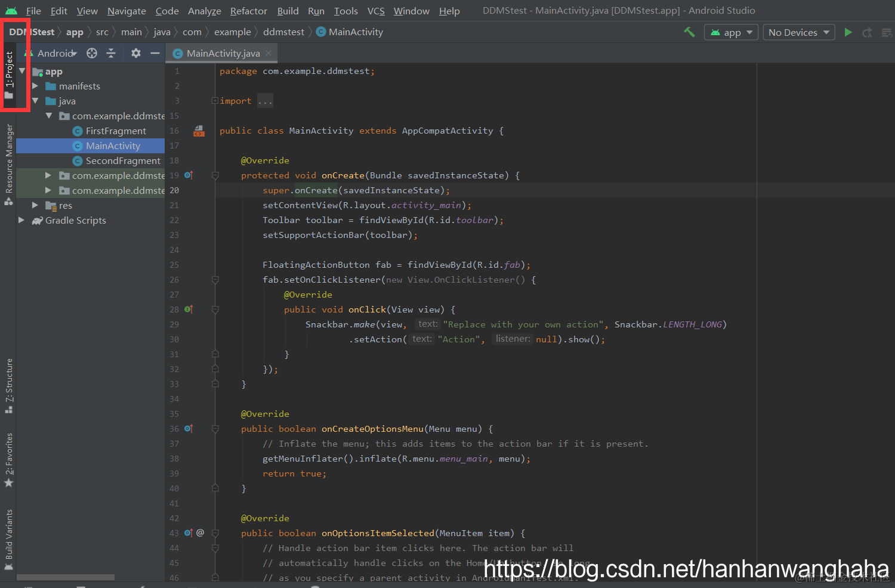Fold the onCreate method at line 19
The image size is (895, 588).
[x=215, y=175]
